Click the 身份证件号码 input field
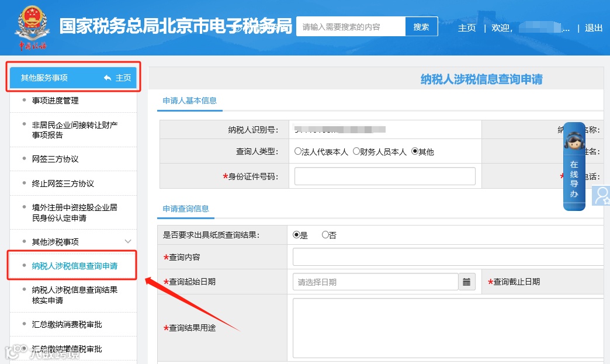The width and height of the screenshot is (610, 364). 384,176
